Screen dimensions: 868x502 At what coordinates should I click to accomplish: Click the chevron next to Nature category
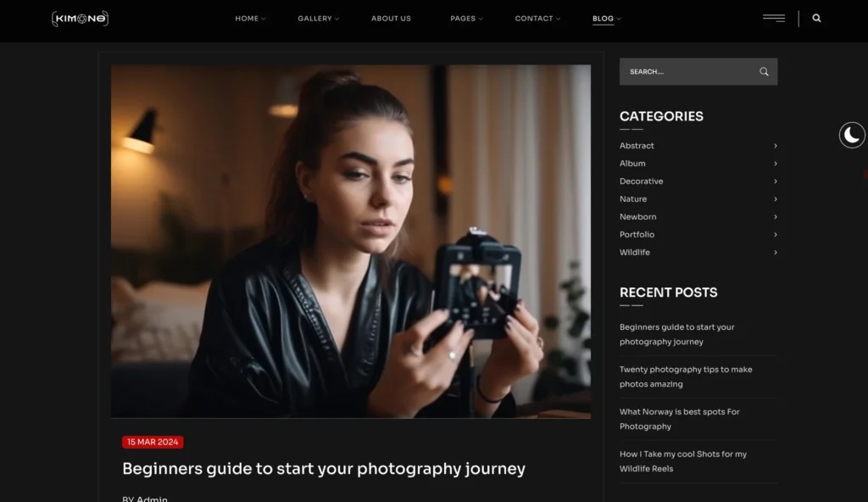pyautogui.click(x=775, y=199)
